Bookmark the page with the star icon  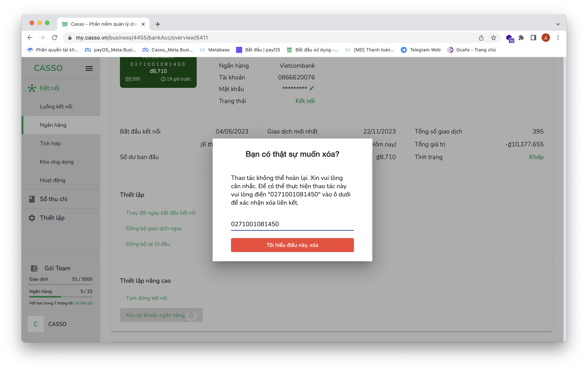point(494,38)
